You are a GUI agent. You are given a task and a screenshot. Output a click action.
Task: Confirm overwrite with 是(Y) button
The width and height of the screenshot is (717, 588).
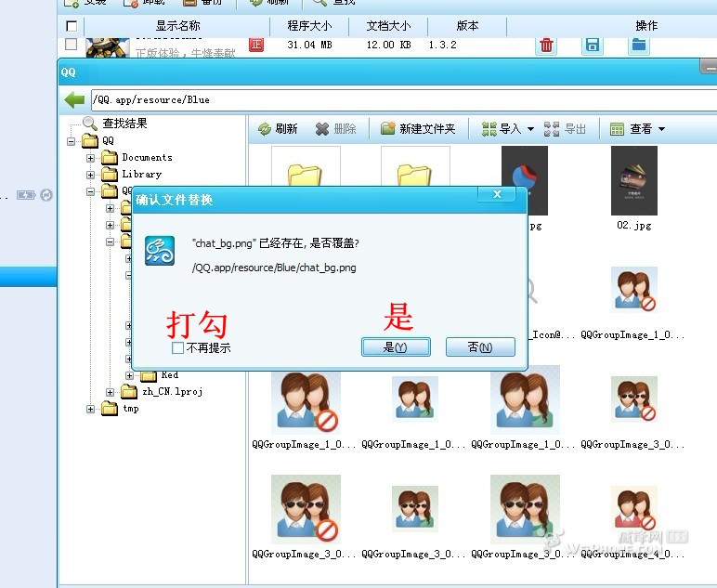click(x=395, y=347)
